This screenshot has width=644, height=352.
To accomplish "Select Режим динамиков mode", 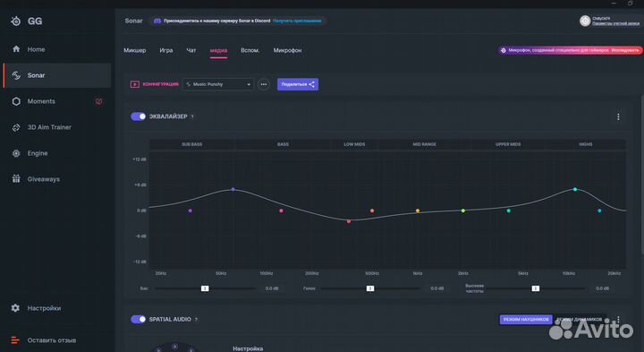I will point(579,319).
